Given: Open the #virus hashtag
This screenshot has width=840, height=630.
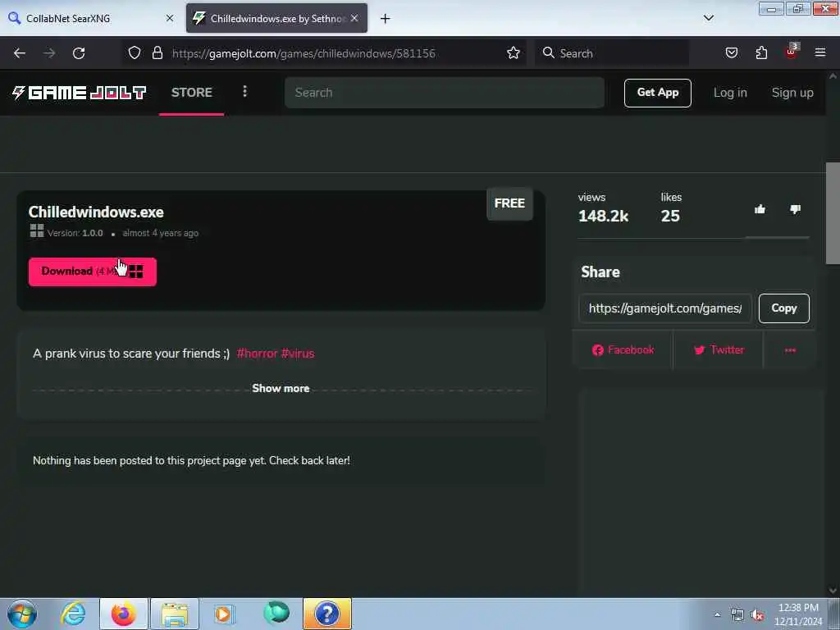Looking at the screenshot, I should point(298,354).
